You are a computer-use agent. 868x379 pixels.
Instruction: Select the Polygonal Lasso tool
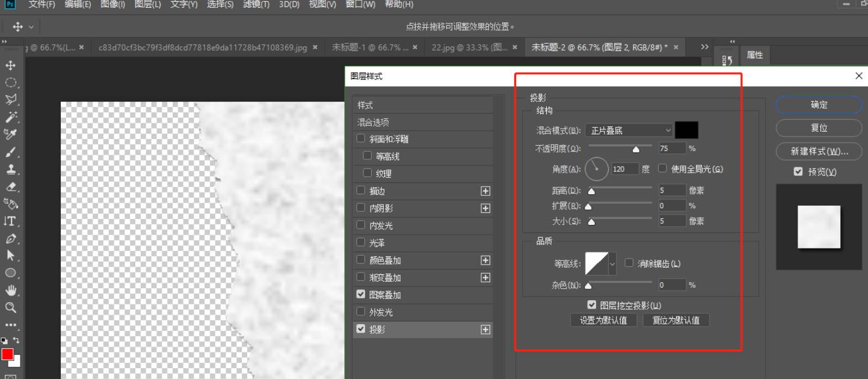tap(10, 100)
